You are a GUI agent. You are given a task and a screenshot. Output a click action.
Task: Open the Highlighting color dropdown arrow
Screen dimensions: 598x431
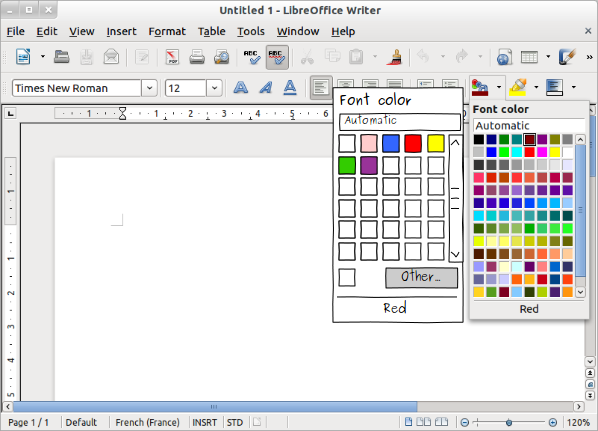[536, 87]
